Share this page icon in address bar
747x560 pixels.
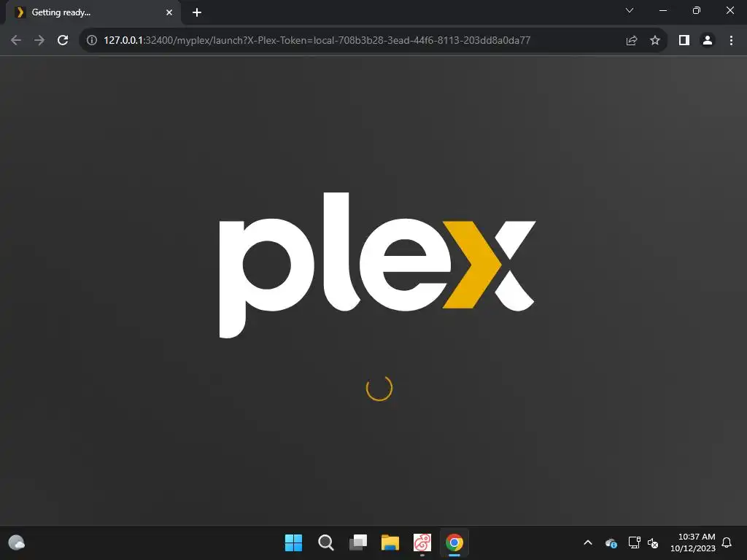coord(632,40)
